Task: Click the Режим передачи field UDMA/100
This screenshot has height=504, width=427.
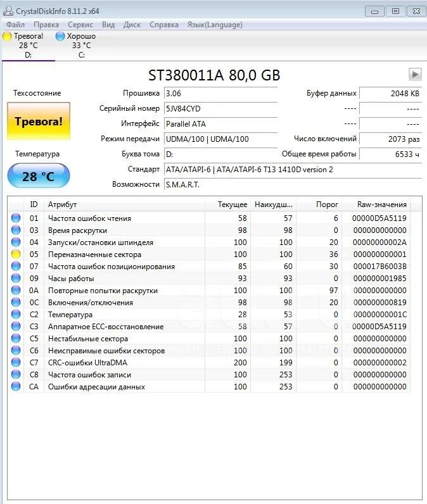Action: click(221, 139)
